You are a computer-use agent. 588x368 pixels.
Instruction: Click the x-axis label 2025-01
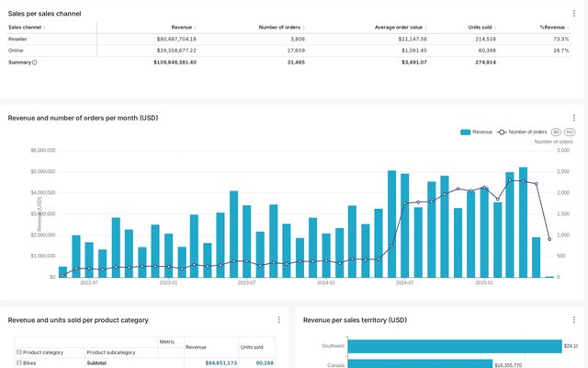(x=484, y=282)
